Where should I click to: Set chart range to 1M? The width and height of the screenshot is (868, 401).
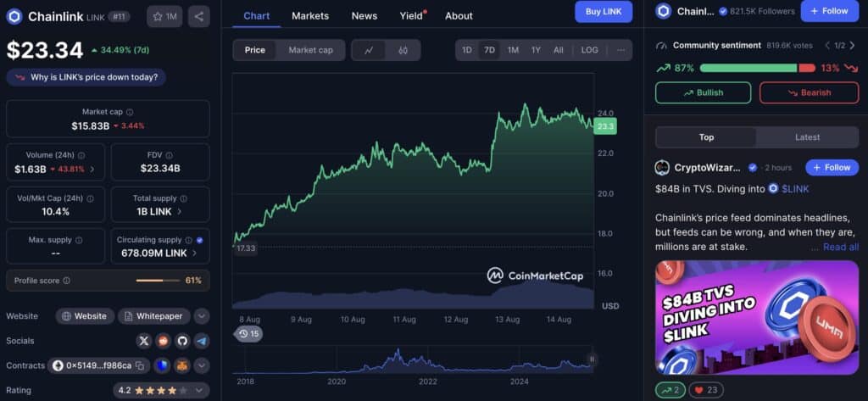[513, 50]
